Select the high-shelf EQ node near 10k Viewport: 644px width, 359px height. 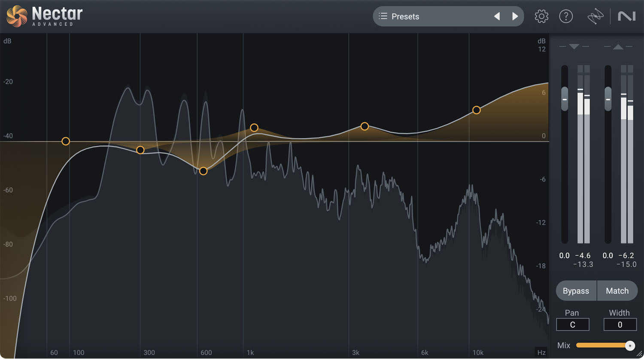(x=476, y=110)
